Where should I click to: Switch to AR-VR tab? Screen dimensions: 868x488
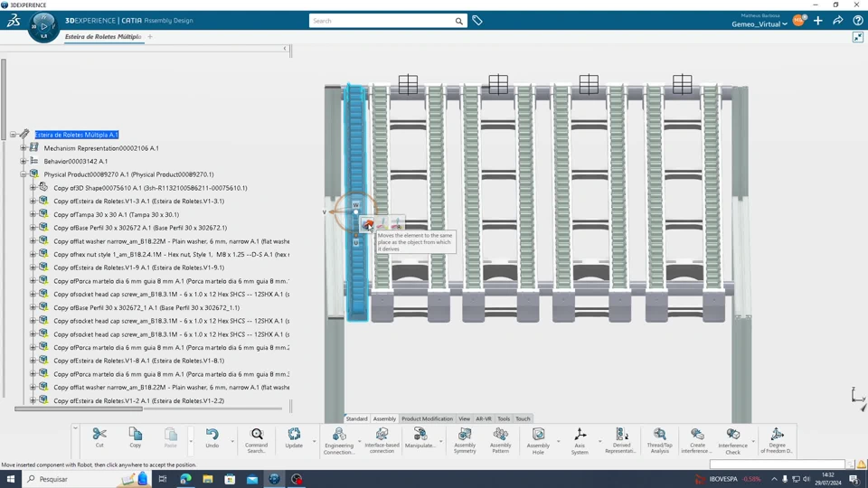point(483,418)
